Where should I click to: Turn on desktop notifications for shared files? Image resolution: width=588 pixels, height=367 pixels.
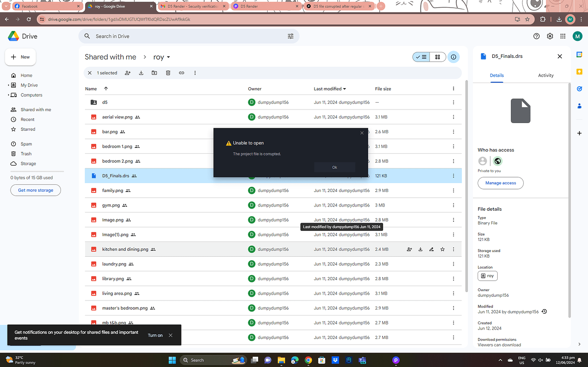coord(155,335)
